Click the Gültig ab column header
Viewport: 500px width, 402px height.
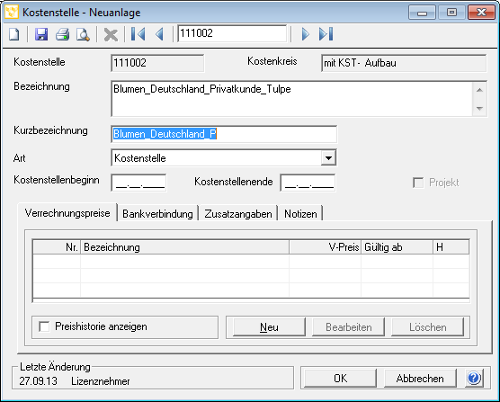[x=397, y=247]
